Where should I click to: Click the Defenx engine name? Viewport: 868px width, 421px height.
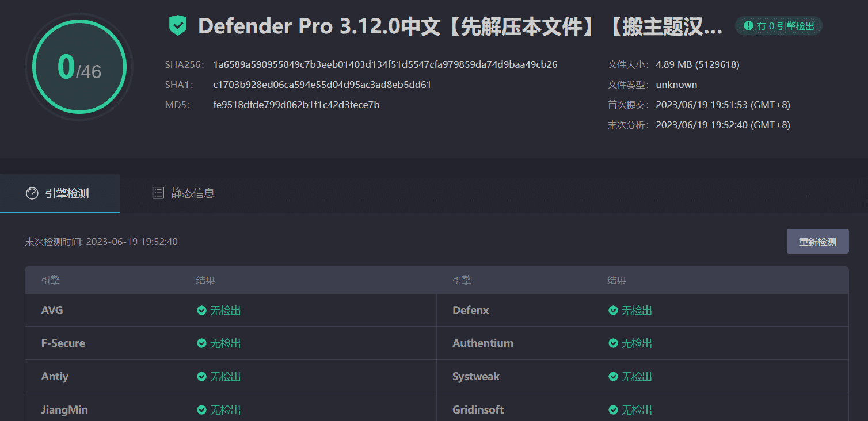471,311
